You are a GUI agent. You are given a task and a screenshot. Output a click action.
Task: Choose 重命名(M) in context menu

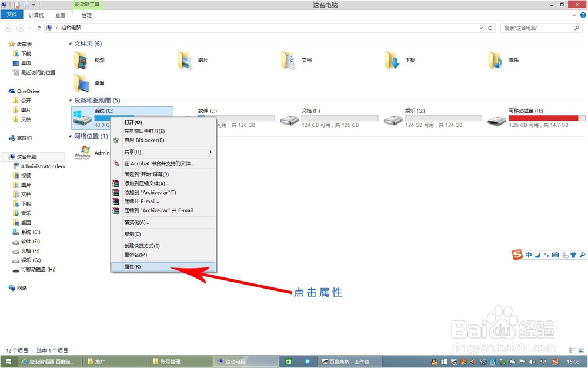[163, 255]
